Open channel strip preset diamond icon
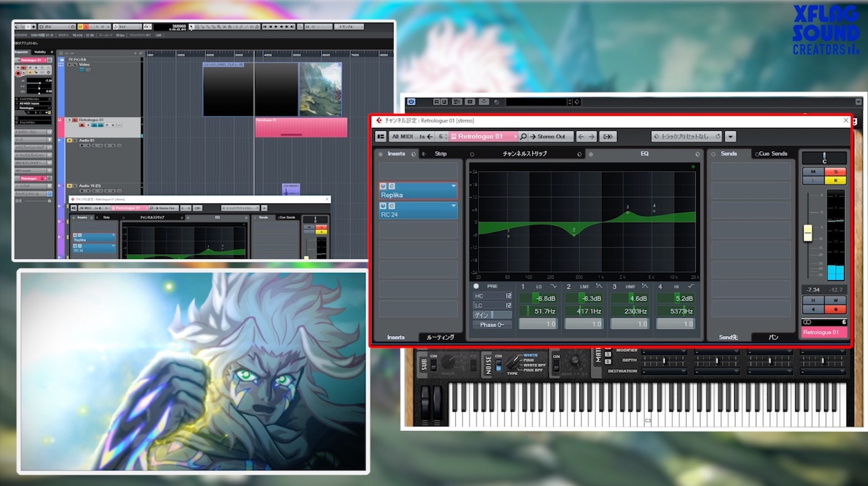The height and width of the screenshot is (486, 868). pyautogui.click(x=579, y=154)
